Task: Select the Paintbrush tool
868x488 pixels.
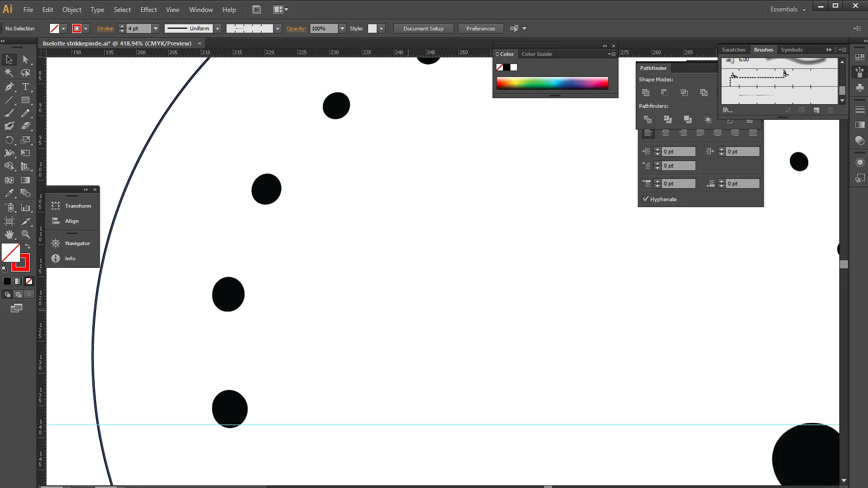Action: tap(9, 113)
